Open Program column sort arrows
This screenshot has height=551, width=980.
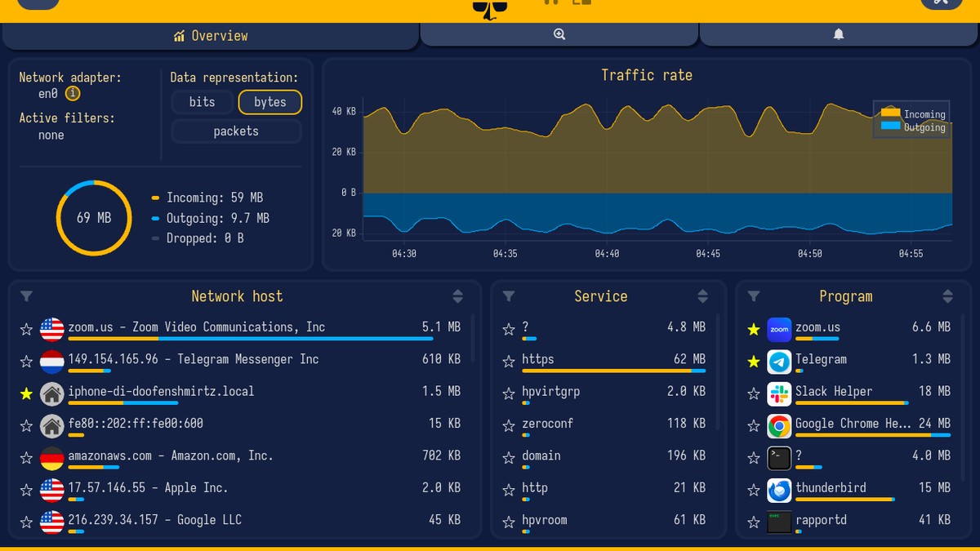pos(947,296)
